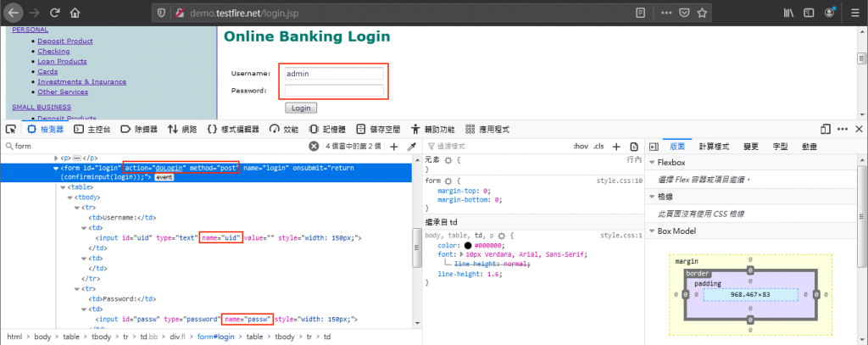Toggle the :hov pseudo-class panel

pyautogui.click(x=581, y=146)
